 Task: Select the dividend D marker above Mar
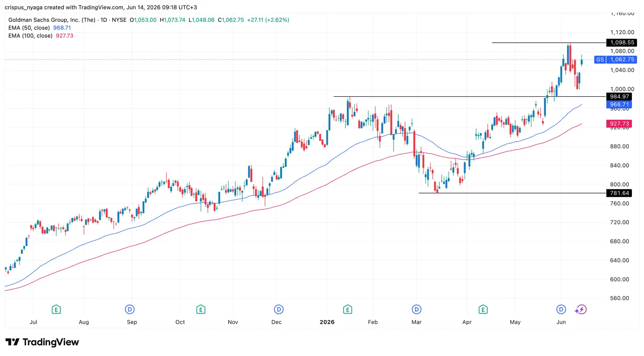pyautogui.click(x=416, y=310)
